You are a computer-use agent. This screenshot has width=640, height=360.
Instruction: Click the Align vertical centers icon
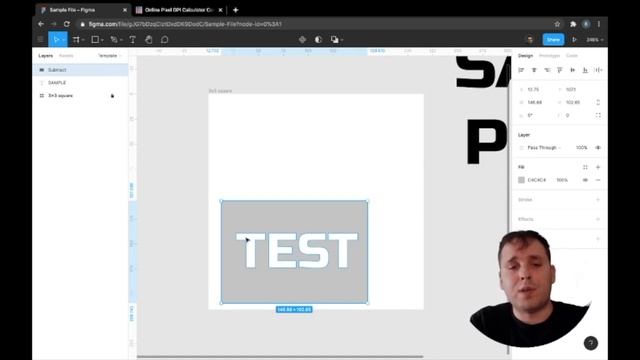573,70
